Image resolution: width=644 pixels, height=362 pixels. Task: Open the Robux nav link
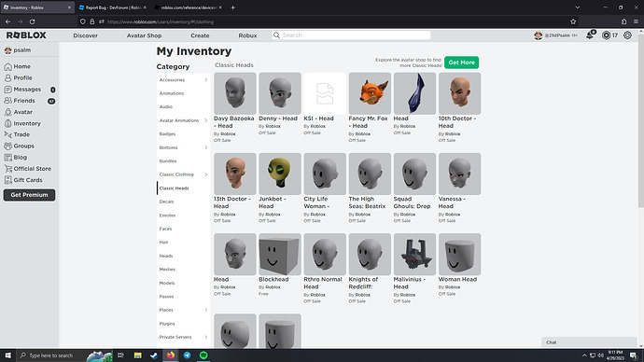click(247, 35)
